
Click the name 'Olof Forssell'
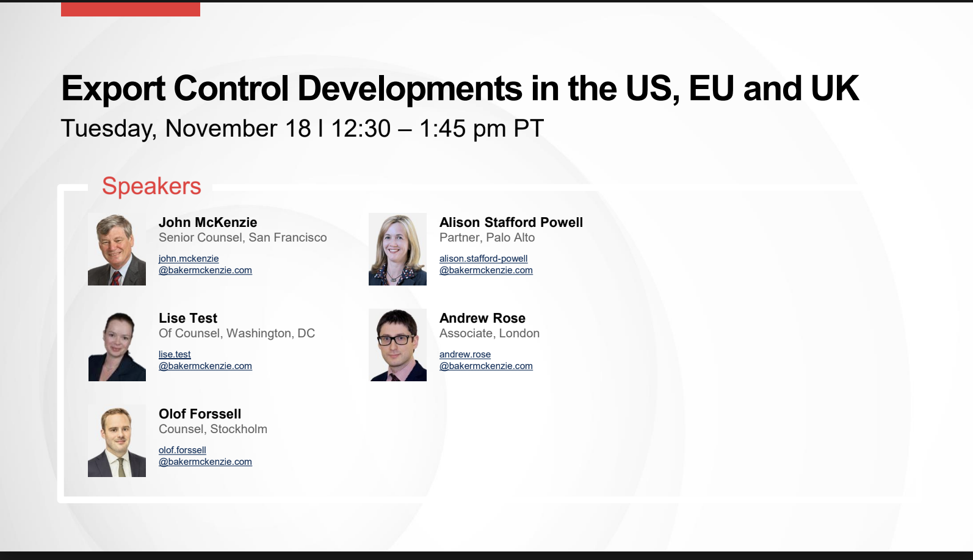[200, 414]
